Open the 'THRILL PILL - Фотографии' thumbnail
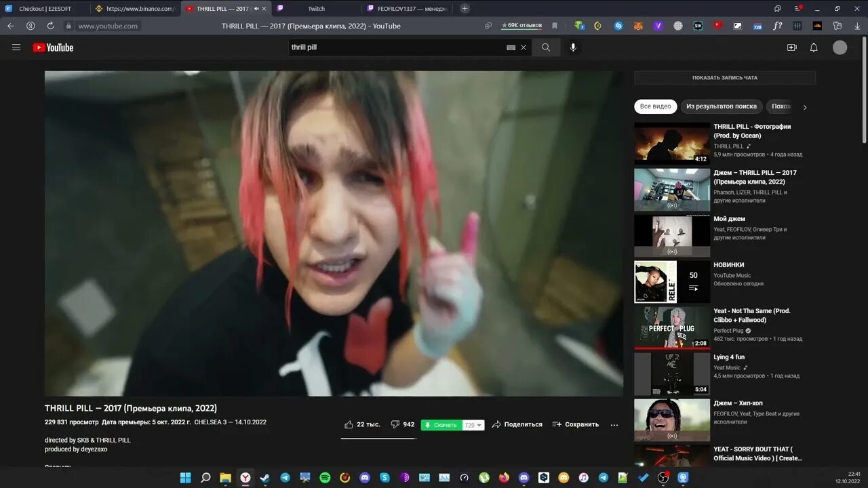Image resolution: width=868 pixels, height=488 pixels. point(672,143)
